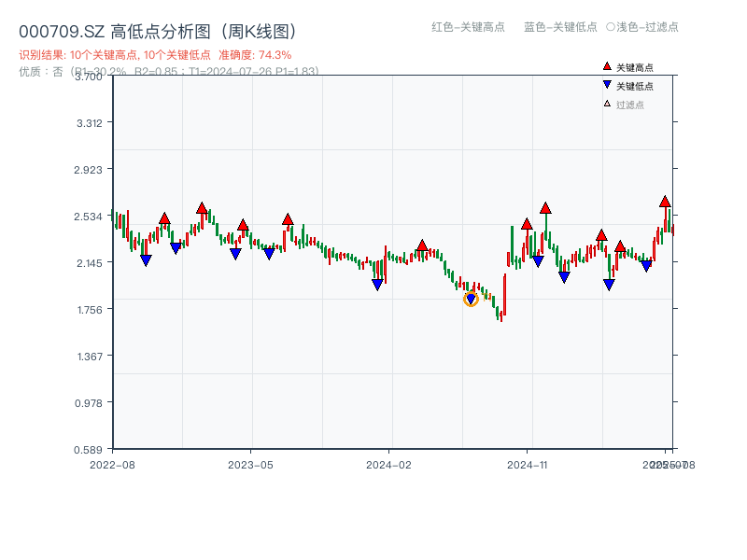Click the 蓝色-关键低点 header label

(x=560, y=27)
